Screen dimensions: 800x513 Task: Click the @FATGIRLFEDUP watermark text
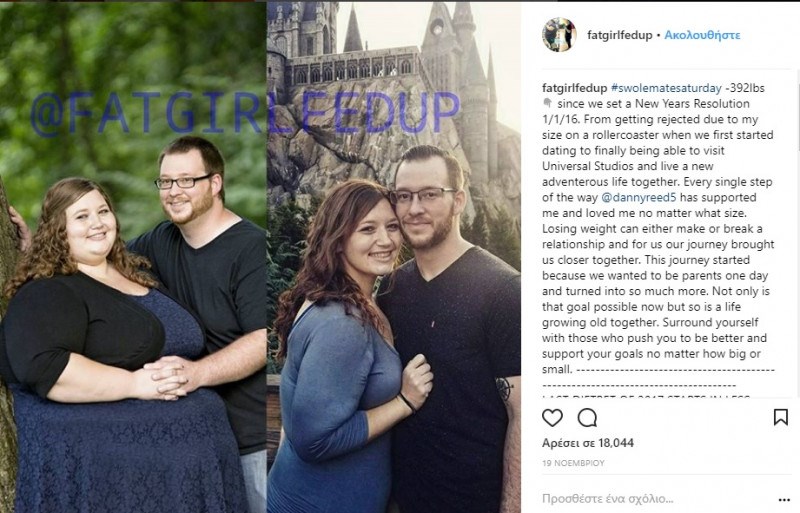(x=245, y=114)
